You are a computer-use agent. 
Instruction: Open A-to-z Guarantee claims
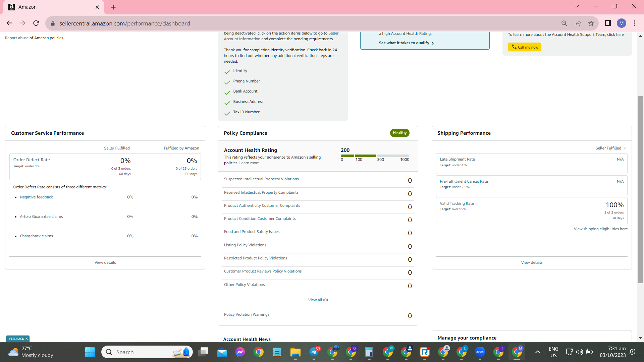pyautogui.click(x=41, y=217)
